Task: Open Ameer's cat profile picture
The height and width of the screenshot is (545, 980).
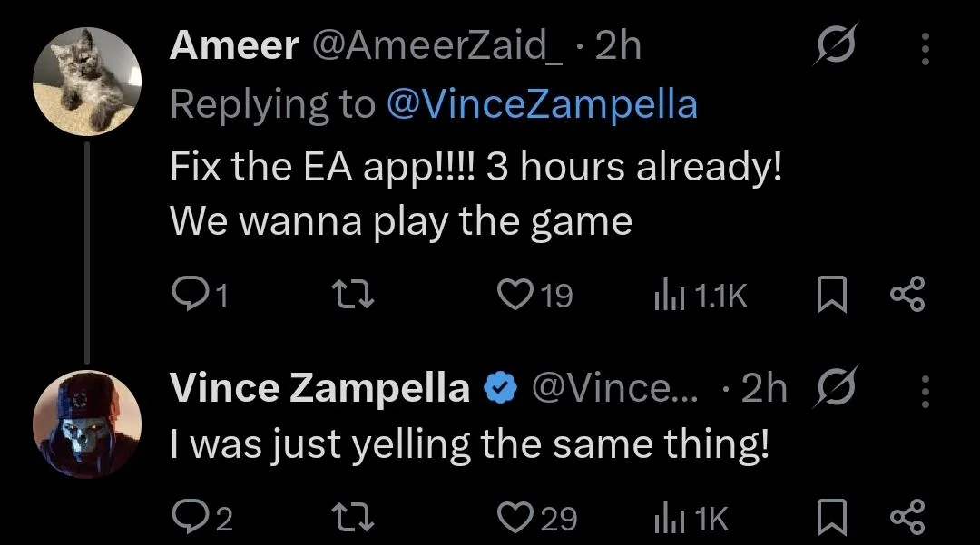Action: tap(87, 81)
